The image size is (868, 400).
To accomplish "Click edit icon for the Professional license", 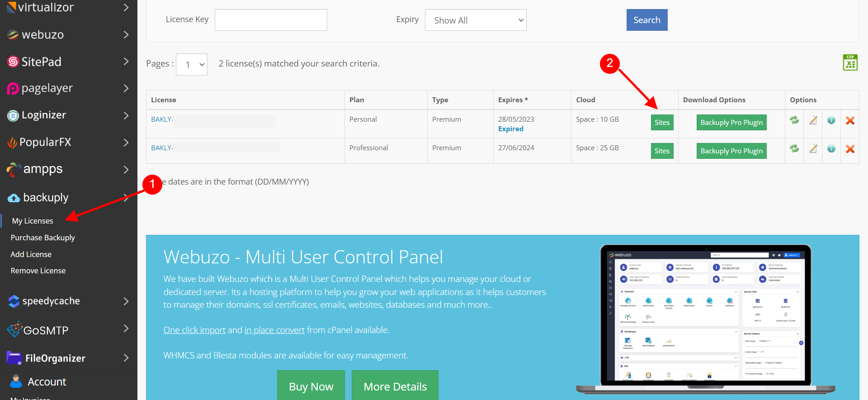I will coord(813,148).
